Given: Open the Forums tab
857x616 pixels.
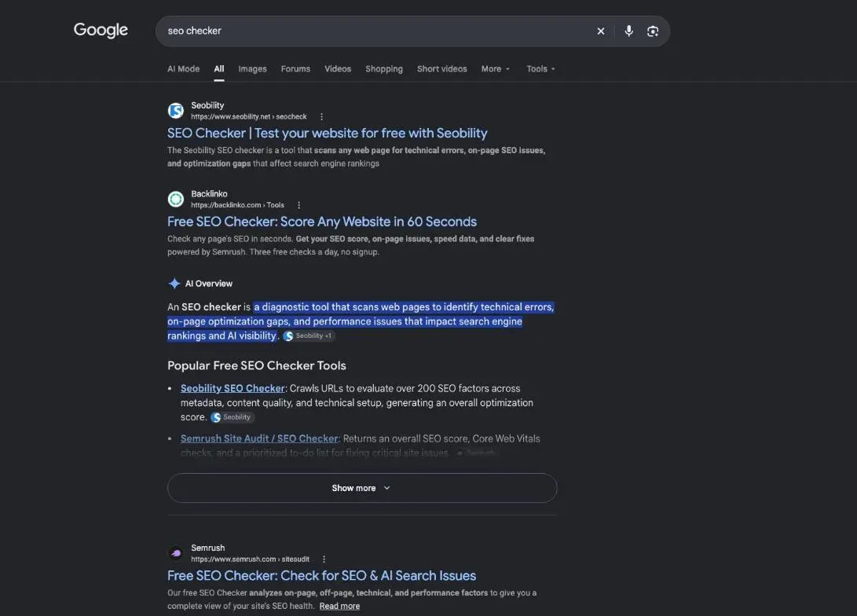Looking at the screenshot, I should [x=295, y=69].
